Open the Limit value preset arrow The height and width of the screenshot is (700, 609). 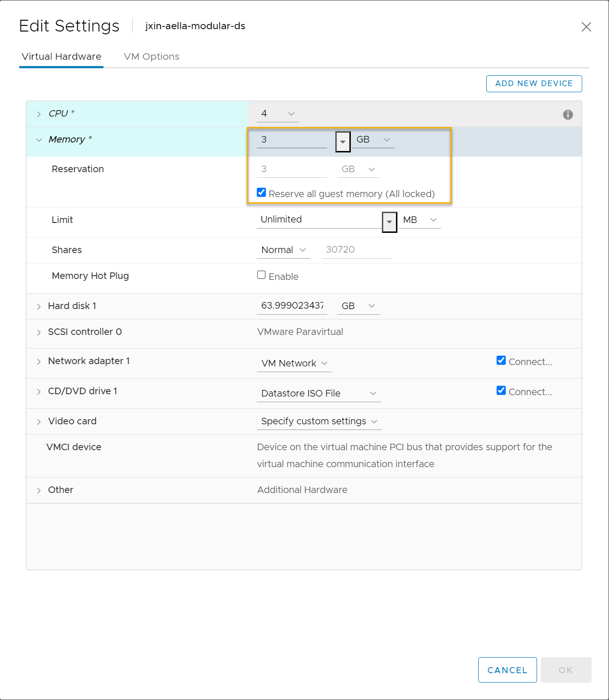(389, 222)
